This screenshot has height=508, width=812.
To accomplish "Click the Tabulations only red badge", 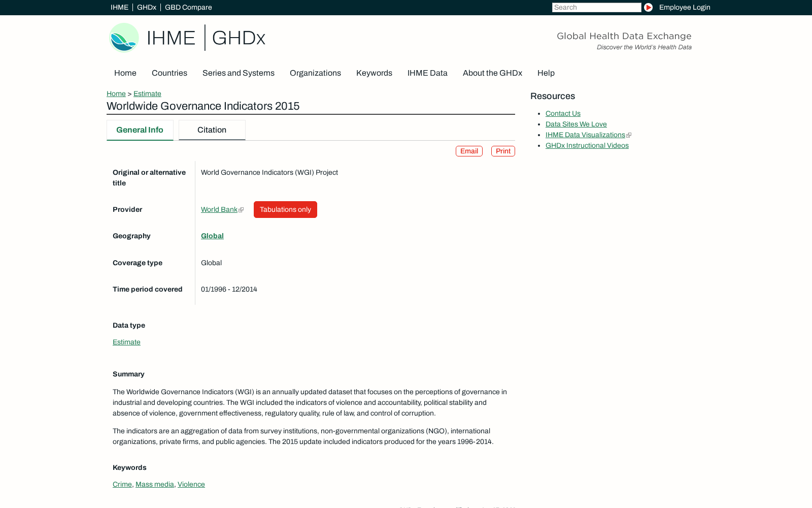I will tap(285, 210).
